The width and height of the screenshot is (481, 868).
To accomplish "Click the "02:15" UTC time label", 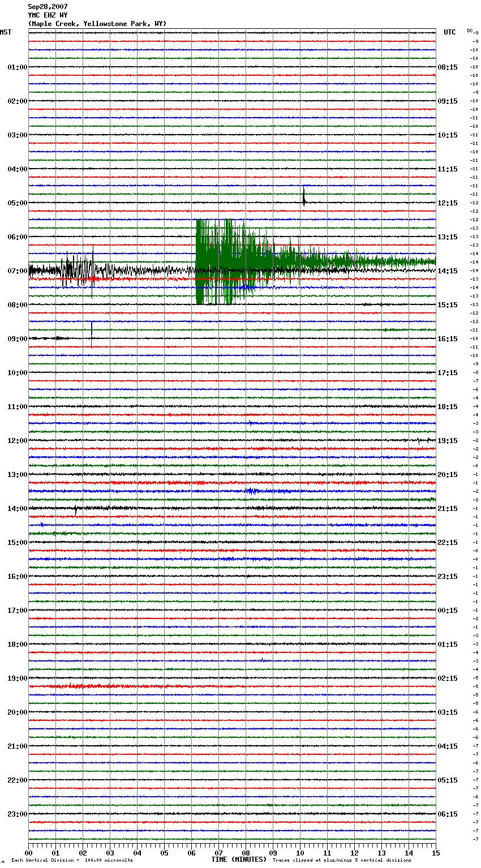I will 448,678.
